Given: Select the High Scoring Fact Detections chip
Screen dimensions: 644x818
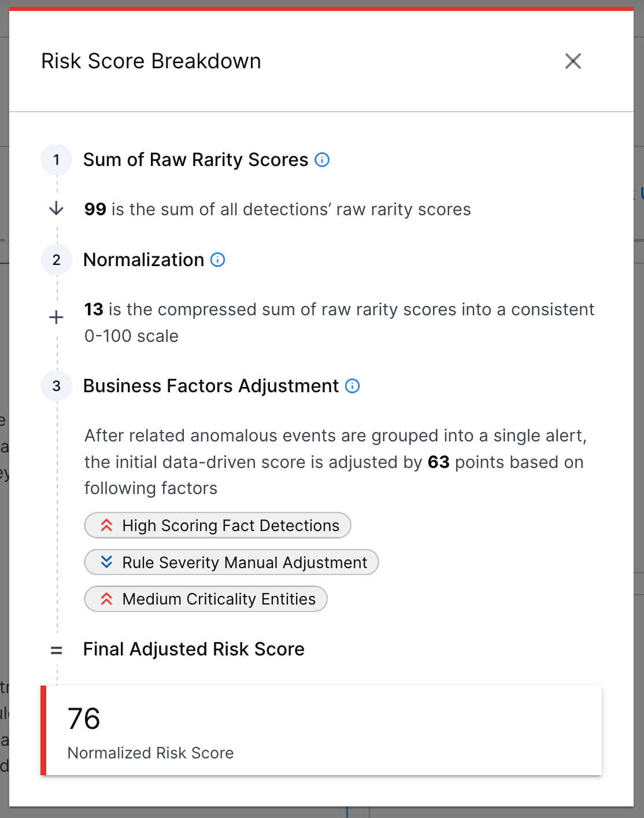Looking at the screenshot, I should coord(217,525).
